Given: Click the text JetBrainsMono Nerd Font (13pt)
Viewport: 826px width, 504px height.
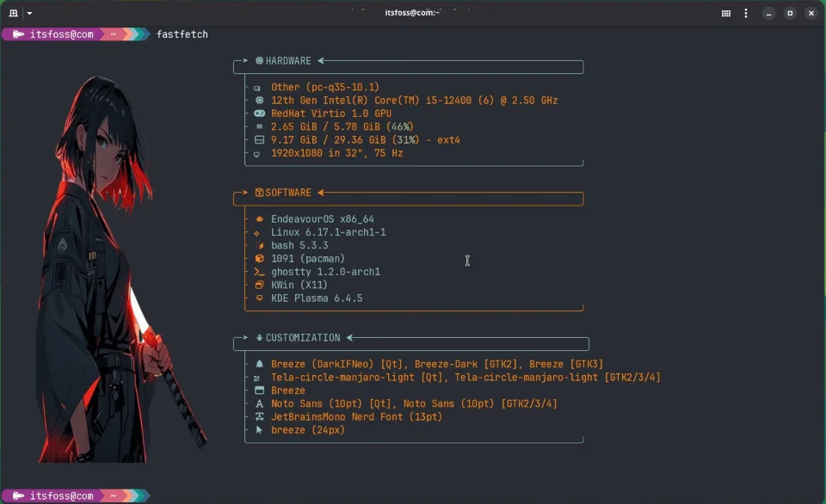Looking at the screenshot, I should pos(356,416).
